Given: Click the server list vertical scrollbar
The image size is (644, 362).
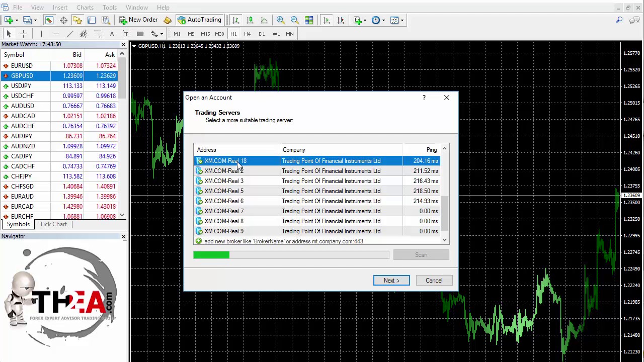Looking at the screenshot, I should click(x=444, y=195).
